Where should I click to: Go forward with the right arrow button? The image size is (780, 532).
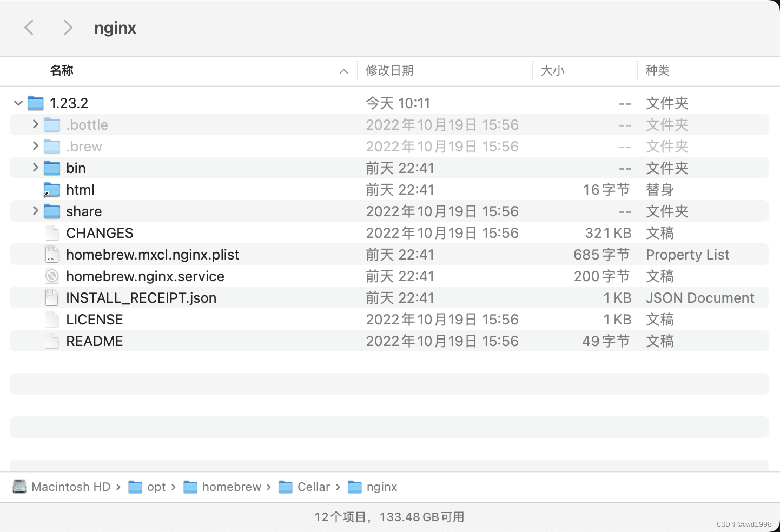[68, 28]
